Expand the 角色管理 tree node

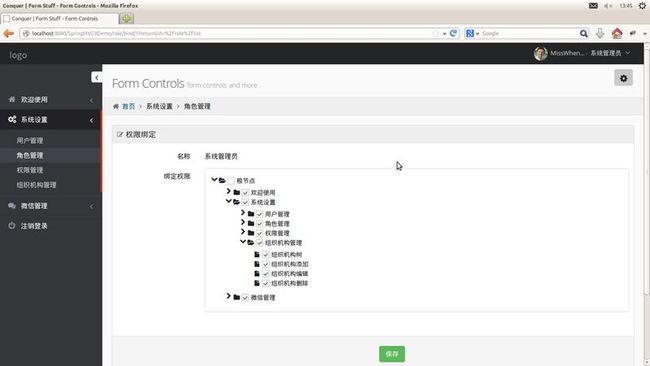coord(243,222)
